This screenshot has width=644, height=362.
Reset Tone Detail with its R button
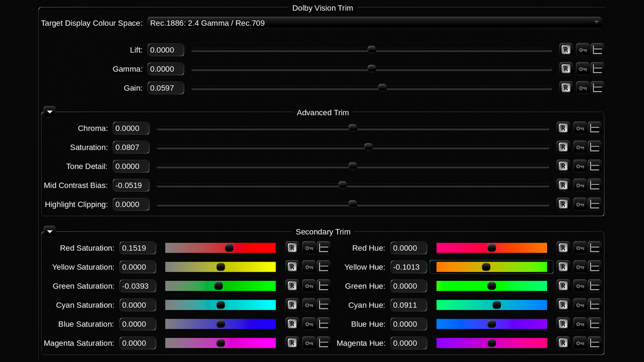[563, 166]
